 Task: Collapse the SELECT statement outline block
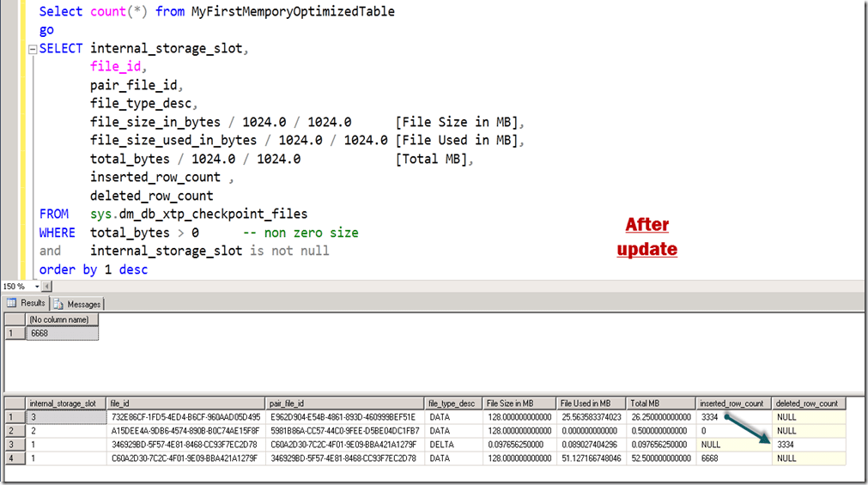coord(33,49)
